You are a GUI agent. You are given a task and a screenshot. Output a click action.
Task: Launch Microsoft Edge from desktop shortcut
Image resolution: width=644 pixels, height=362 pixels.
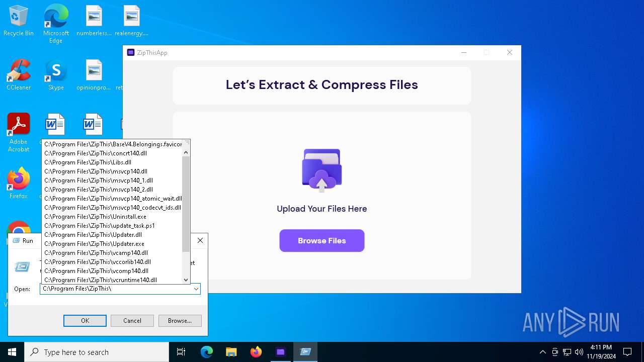click(56, 24)
